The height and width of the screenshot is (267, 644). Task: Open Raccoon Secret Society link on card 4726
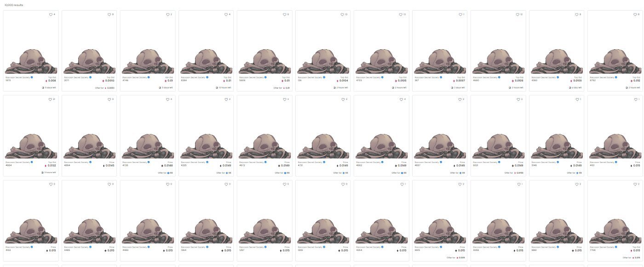pos(134,162)
